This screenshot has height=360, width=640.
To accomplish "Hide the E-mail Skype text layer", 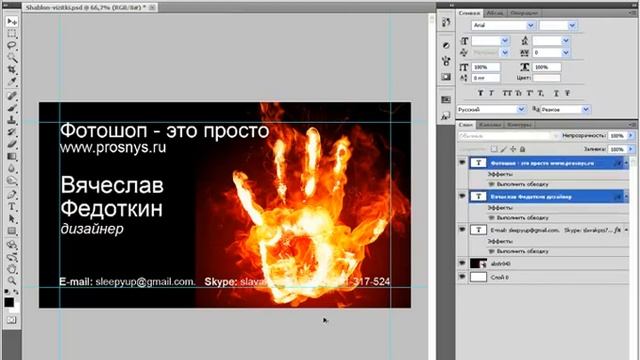I will pos(462,230).
